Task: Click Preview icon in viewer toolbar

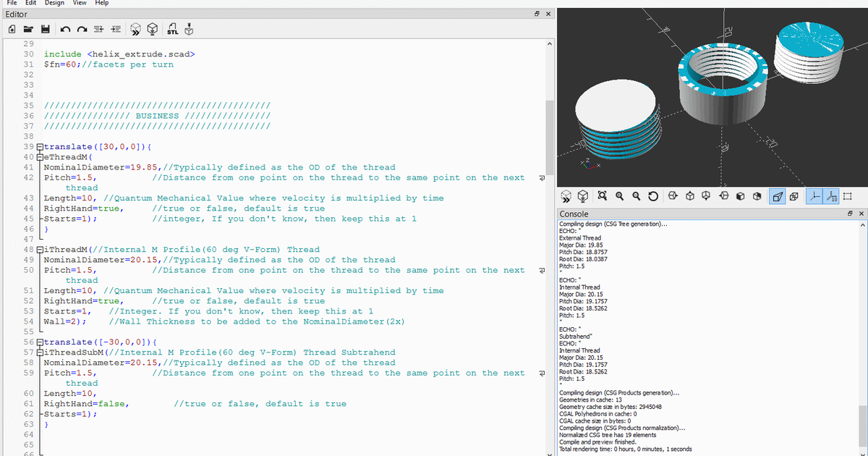Action: (566, 195)
